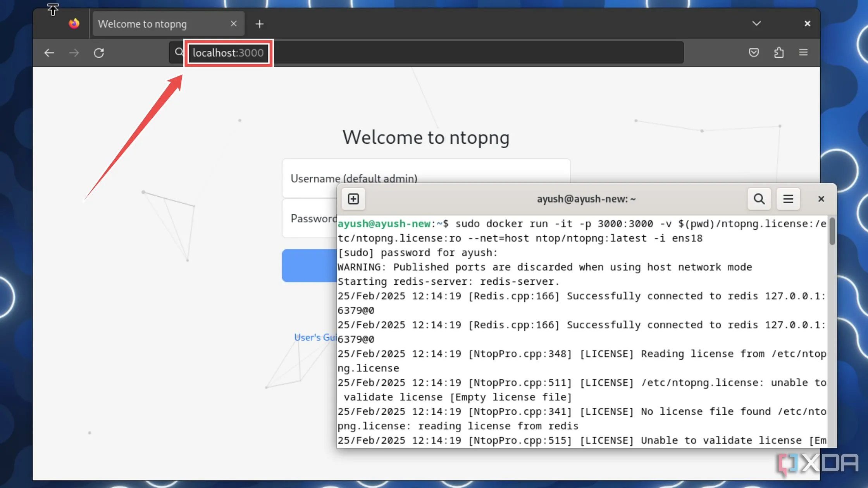Image resolution: width=868 pixels, height=488 pixels.
Task: Click the Username (default admin) field
Action: coord(426,178)
